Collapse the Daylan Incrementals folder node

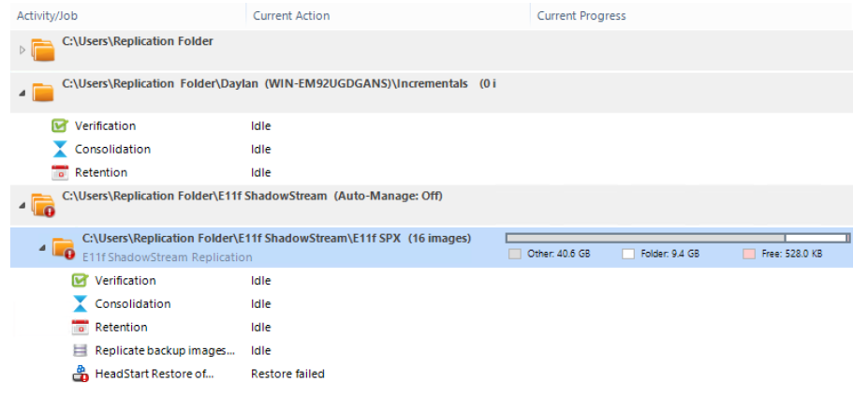(22, 93)
